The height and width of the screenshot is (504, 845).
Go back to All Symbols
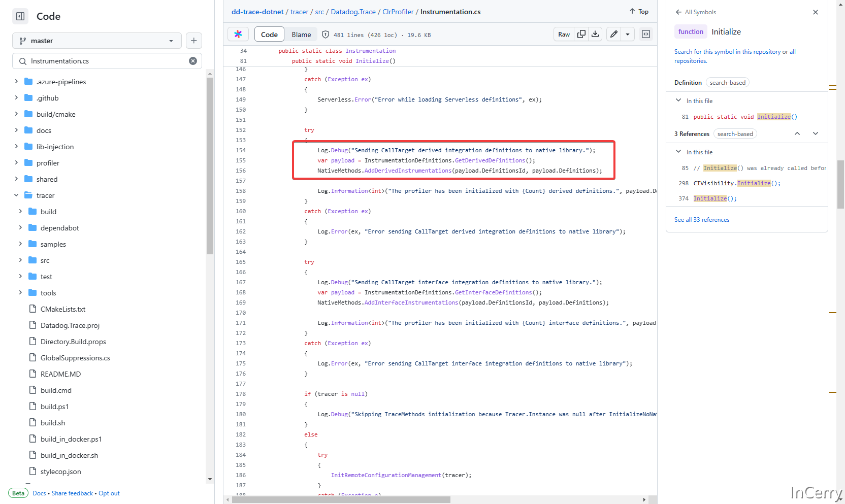coord(695,12)
